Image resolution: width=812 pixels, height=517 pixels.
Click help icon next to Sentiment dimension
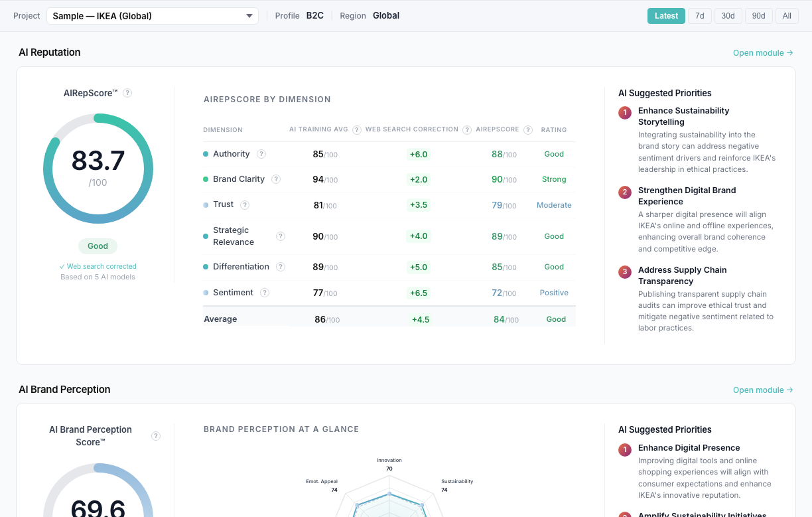[265, 293]
